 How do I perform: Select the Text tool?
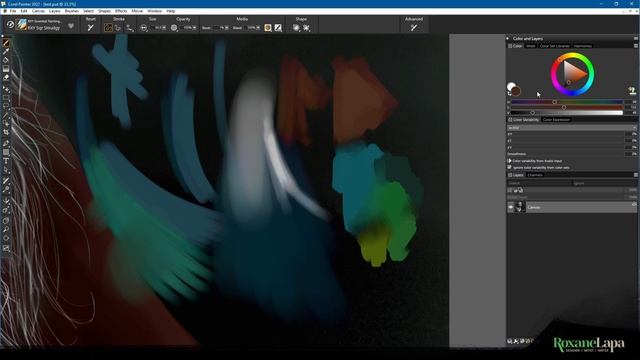tap(6, 161)
